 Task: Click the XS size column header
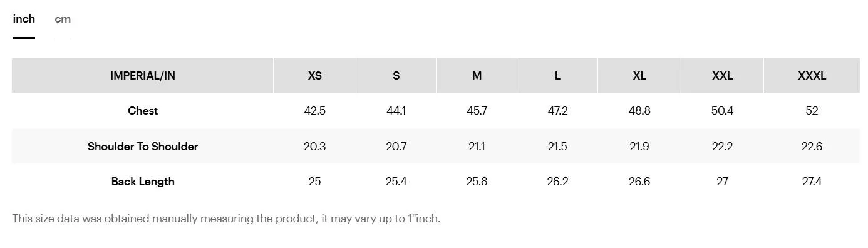315,76
